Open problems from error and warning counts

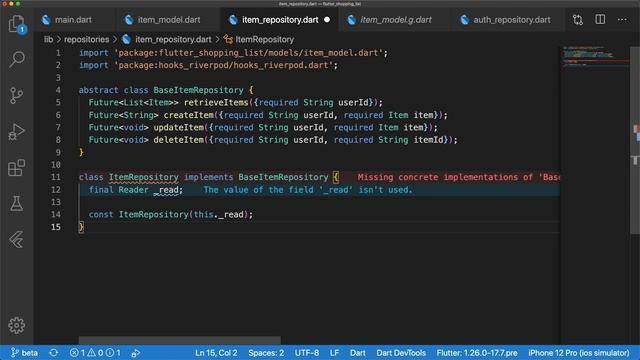(95, 353)
